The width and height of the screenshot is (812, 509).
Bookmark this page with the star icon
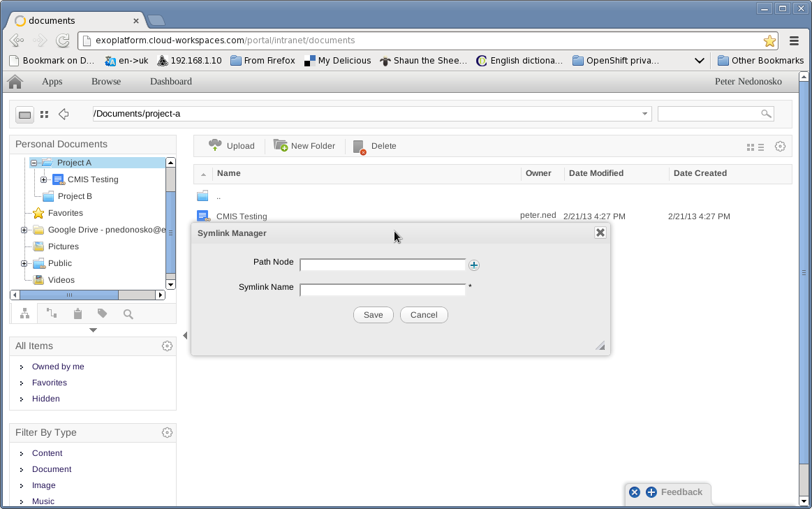click(x=769, y=41)
